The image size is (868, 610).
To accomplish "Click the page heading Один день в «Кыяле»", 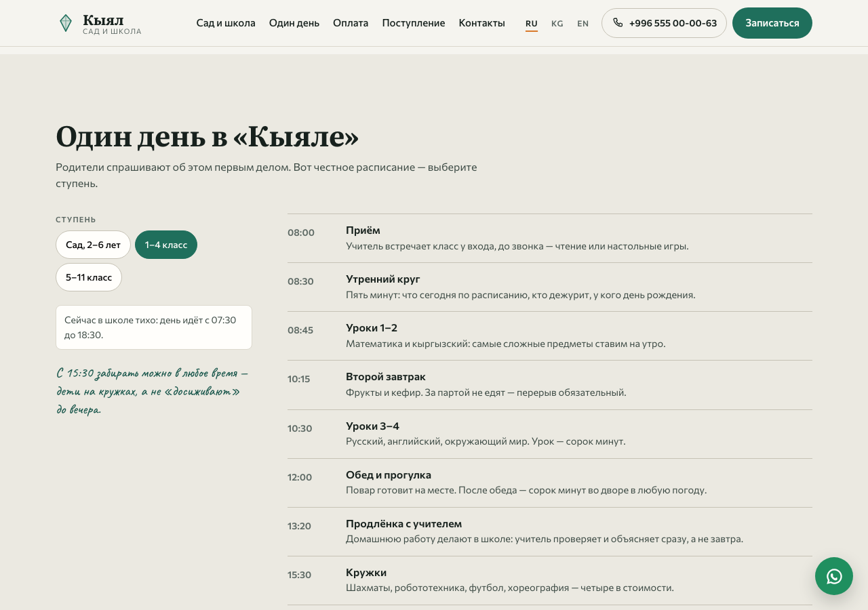I will [x=207, y=137].
